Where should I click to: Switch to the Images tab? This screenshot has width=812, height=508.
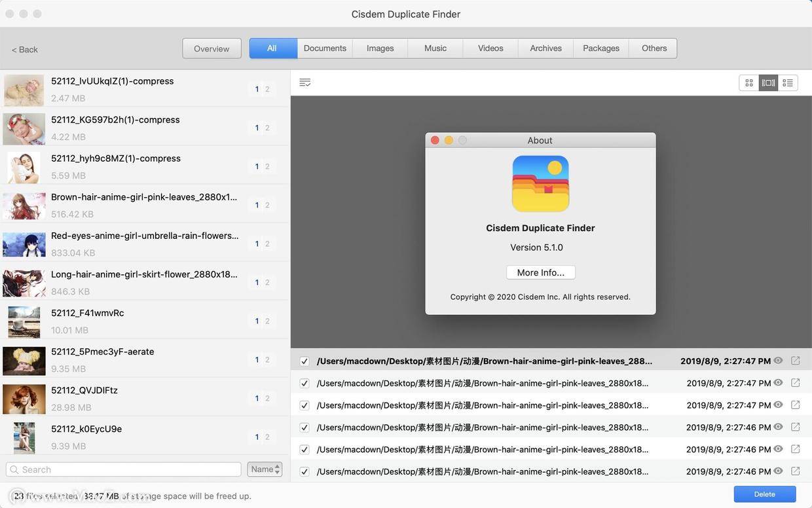point(380,48)
